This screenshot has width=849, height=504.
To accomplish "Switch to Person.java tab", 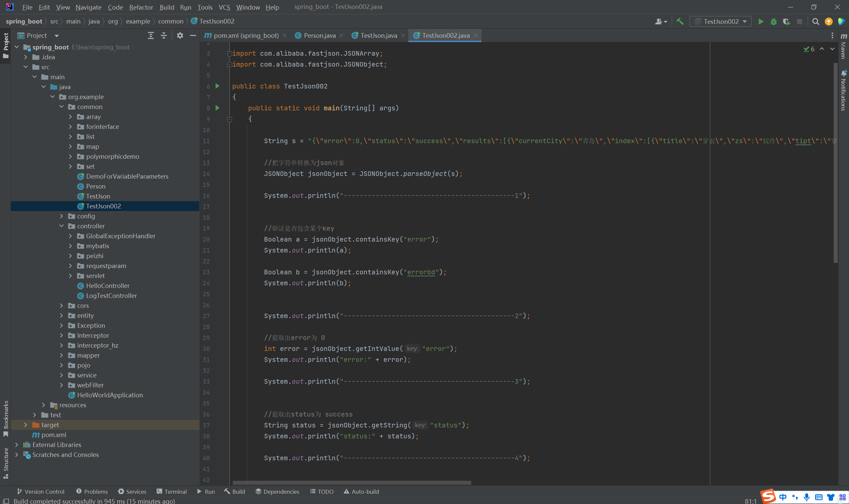I will [319, 36].
